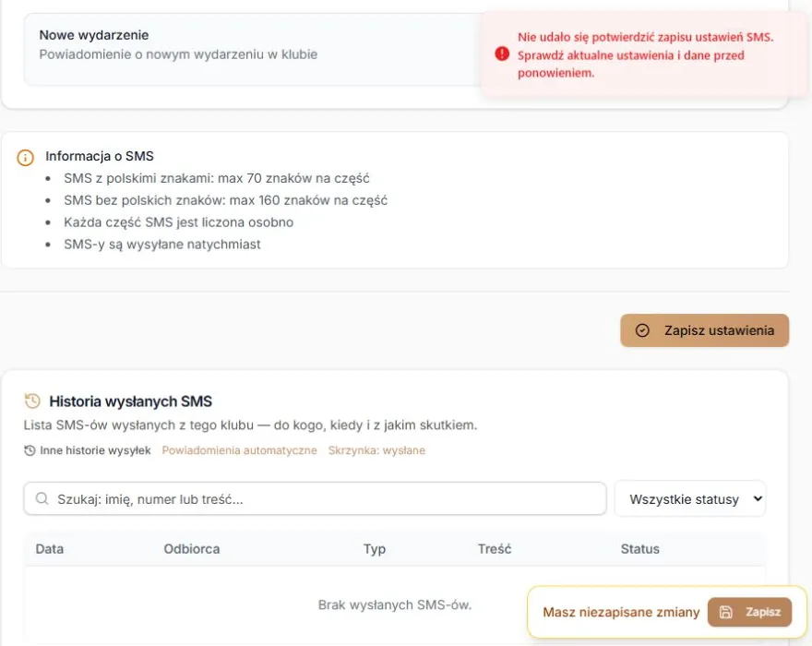Click the history clock icon beside Historia wysłanych SMS
The height and width of the screenshot is (646, 812).
pyautogui.click(x=32, y=401)
